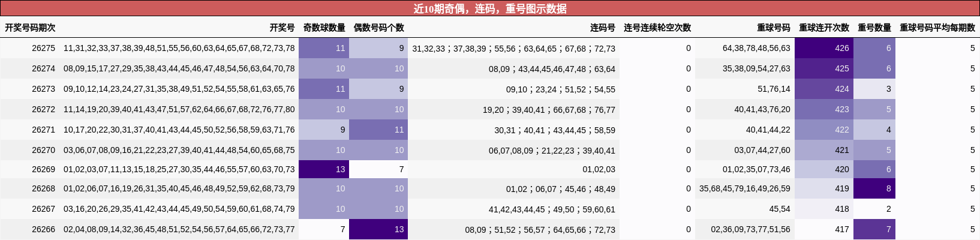This screenshot has height=240, width=980.
Task: Select period cell 26274
Action: pyautogui.click(x=30, y=68)
